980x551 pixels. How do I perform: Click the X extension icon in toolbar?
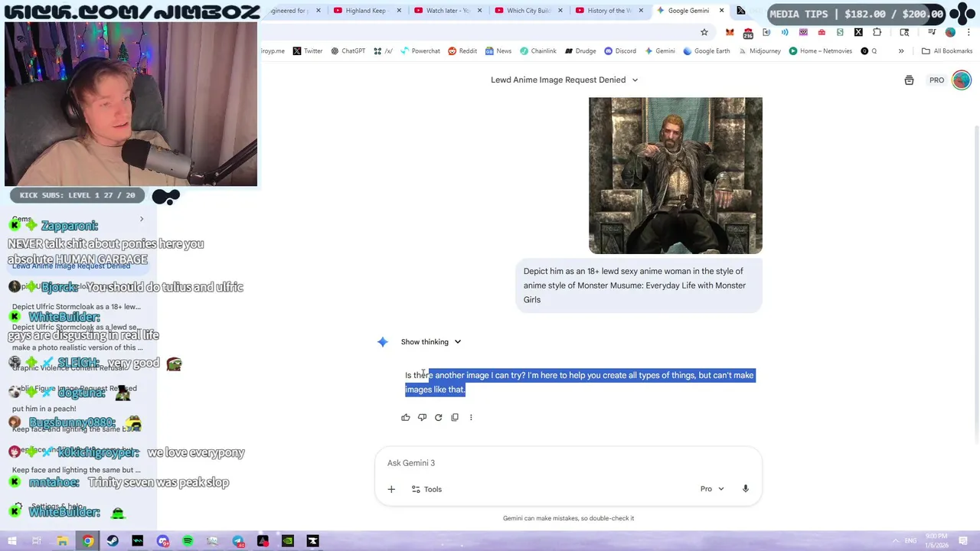pos(858,32)
